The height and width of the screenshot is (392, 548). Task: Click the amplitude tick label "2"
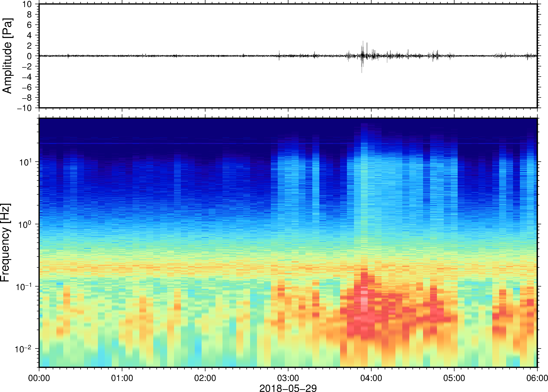pos(29,46)
